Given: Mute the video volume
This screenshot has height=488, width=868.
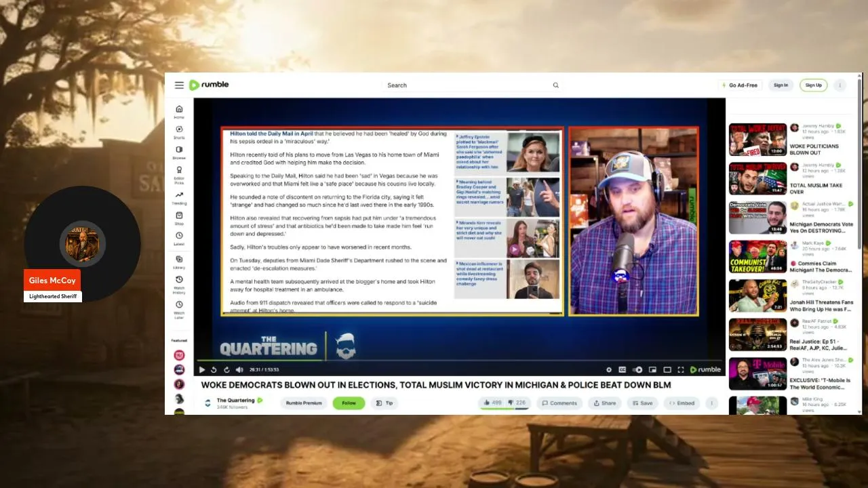Looking at the screenshot, I should 239,369.
